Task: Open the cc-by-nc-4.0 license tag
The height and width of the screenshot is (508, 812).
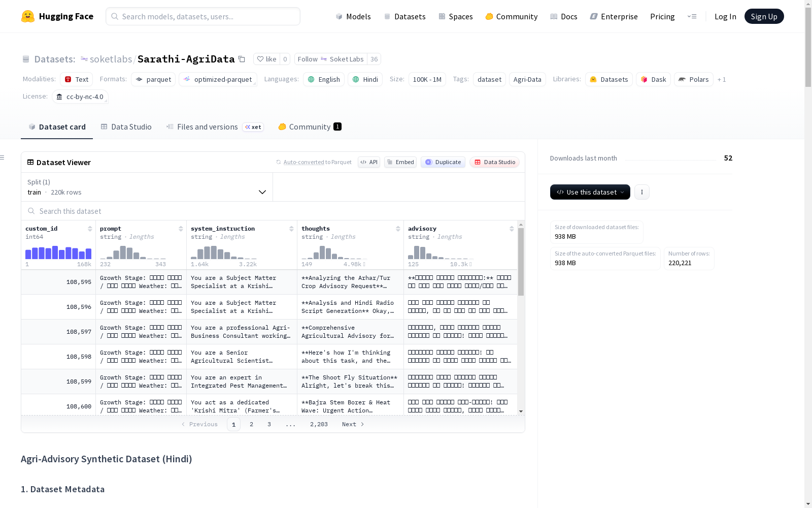Action: (80, 97)
